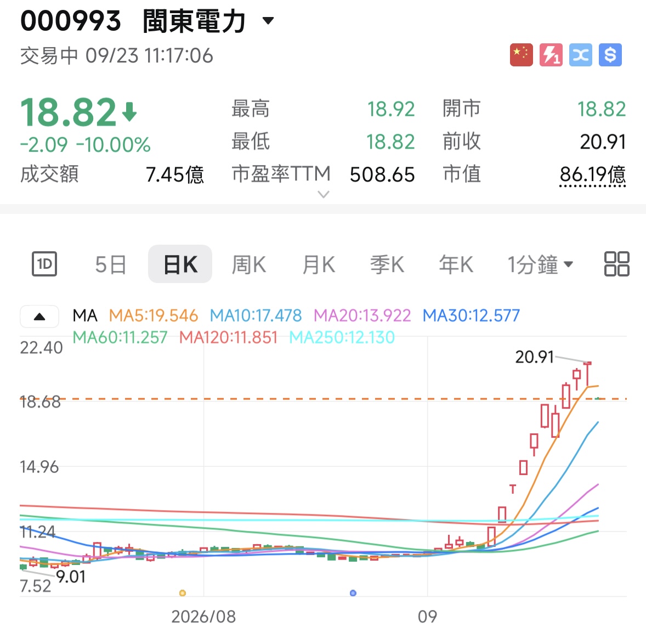This screenshot has width=646, height=644.
Task: Open stock name dropdown next to 閩東電力
Action: (268, 20)
